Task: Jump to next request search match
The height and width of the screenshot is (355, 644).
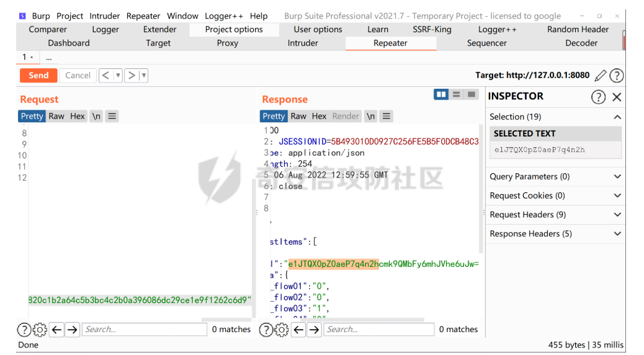Action: [x=73, y=330]
